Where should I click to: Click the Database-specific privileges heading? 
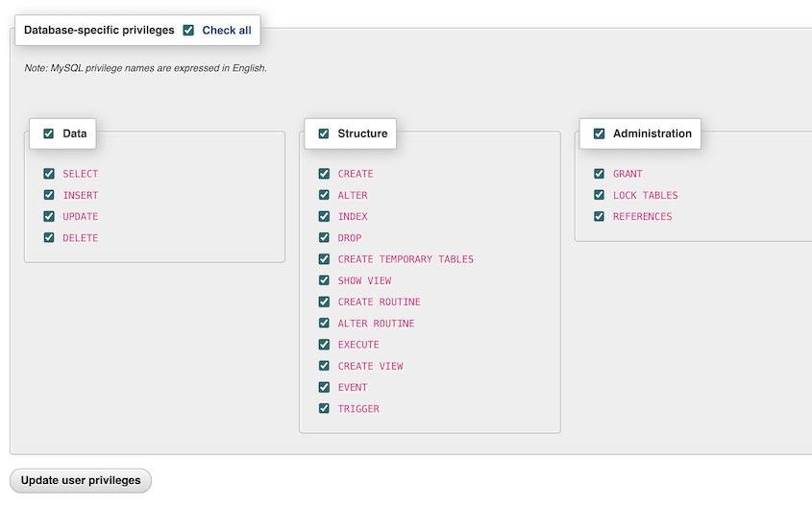pyautogui.click(x=99, y=31)
